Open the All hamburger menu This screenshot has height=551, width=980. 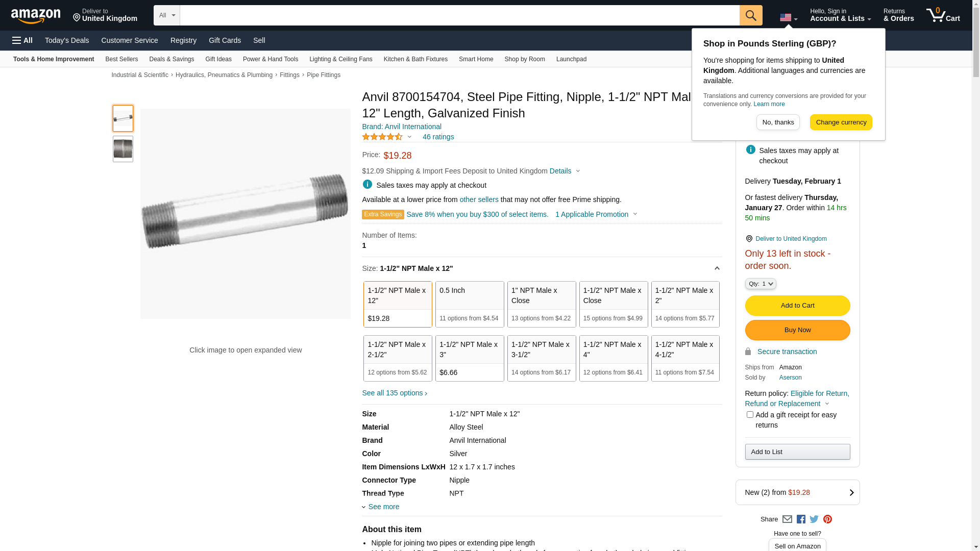22,40
